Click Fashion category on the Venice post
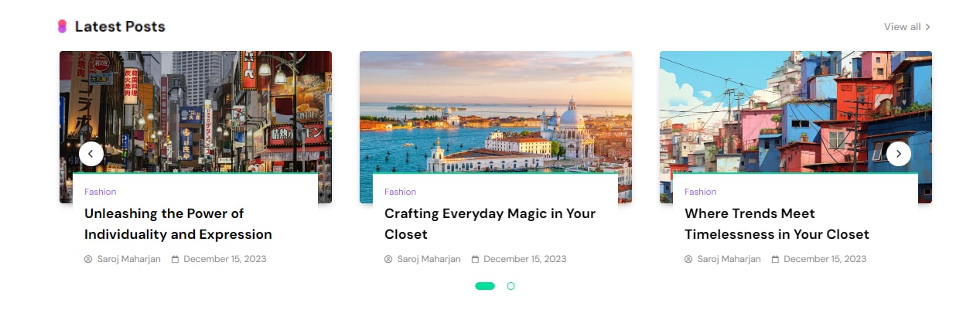Image resolution: width=980 pixels, height=310 pixels. 400,192
